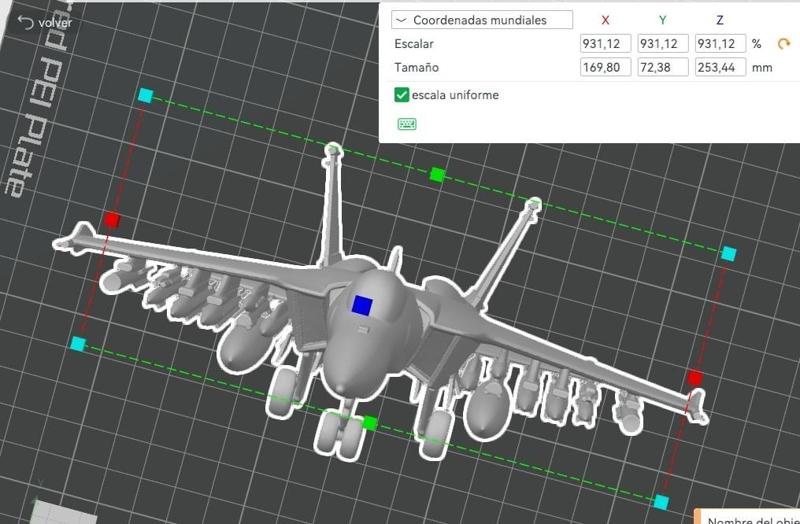Click the Tamaño X field showing 169,80
800x524 pixels.
(605, 67)
